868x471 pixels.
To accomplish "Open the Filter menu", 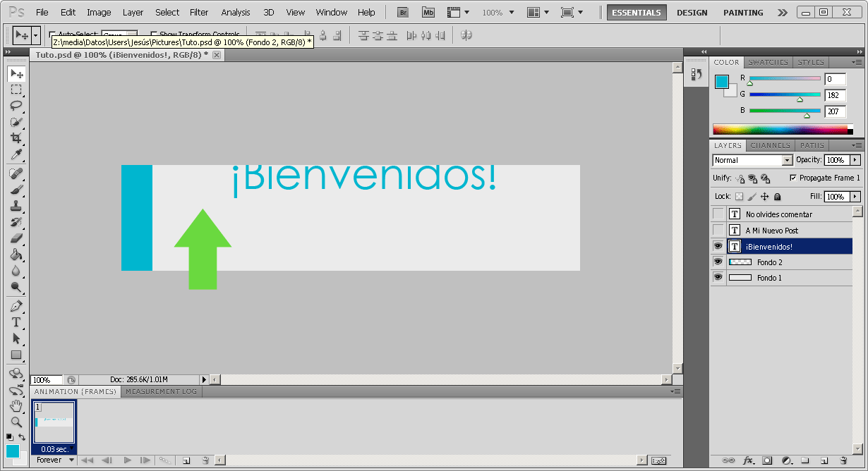I will coord(199,12).
